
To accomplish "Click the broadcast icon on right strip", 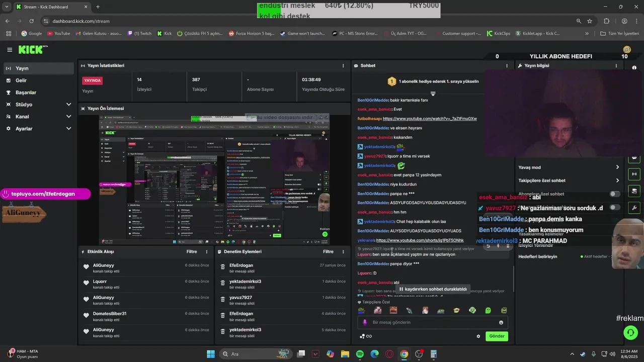I will (634, 174).
